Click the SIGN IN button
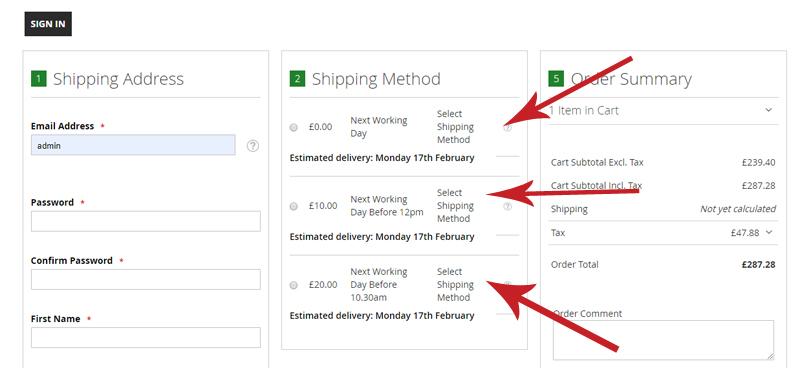Image resolution: width=800 pixels, height=368 pixels. click(48, 24)
